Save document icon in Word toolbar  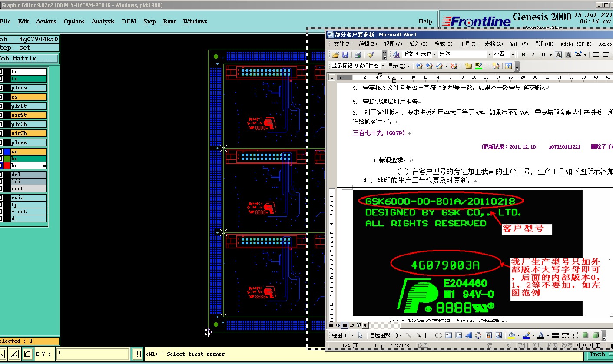point(345,54)
